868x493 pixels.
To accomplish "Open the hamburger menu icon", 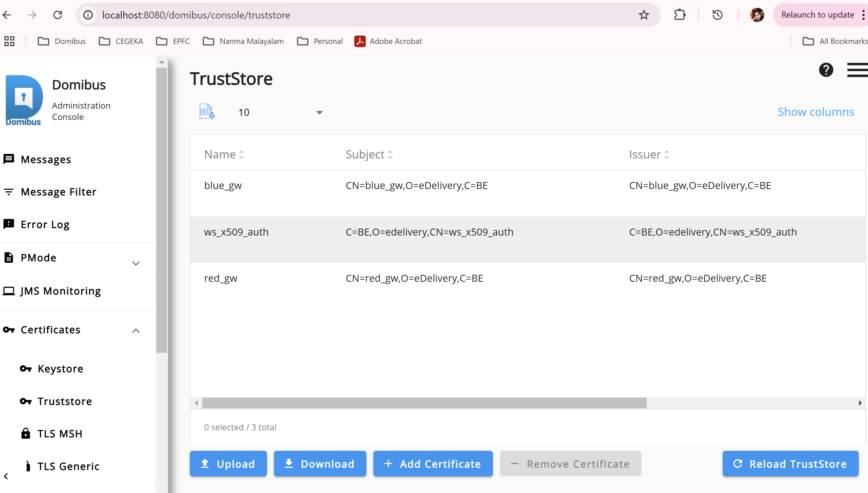I will coord(857,70).
